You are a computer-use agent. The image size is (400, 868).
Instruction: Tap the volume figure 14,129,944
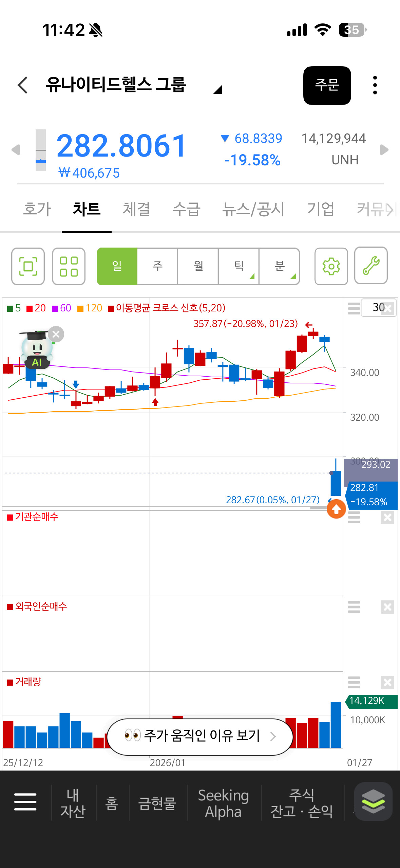pos(334,138)
